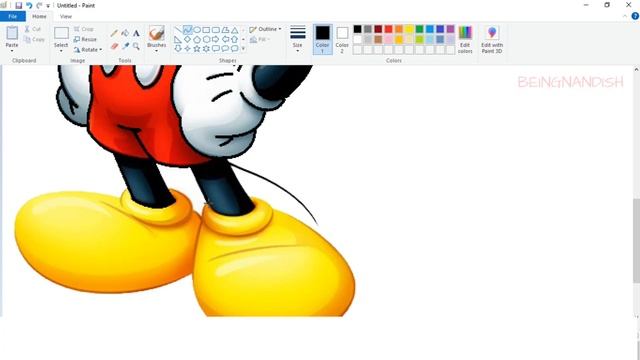Choose the Left arrow shape
Viewport: 640px width, 360px height.
pyautogui.click(x=225, y=39)
